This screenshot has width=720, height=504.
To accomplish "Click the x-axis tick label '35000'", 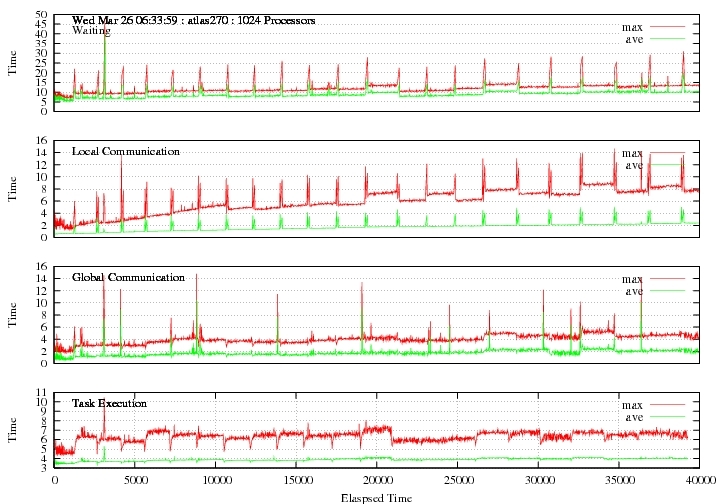I will 619,481.
